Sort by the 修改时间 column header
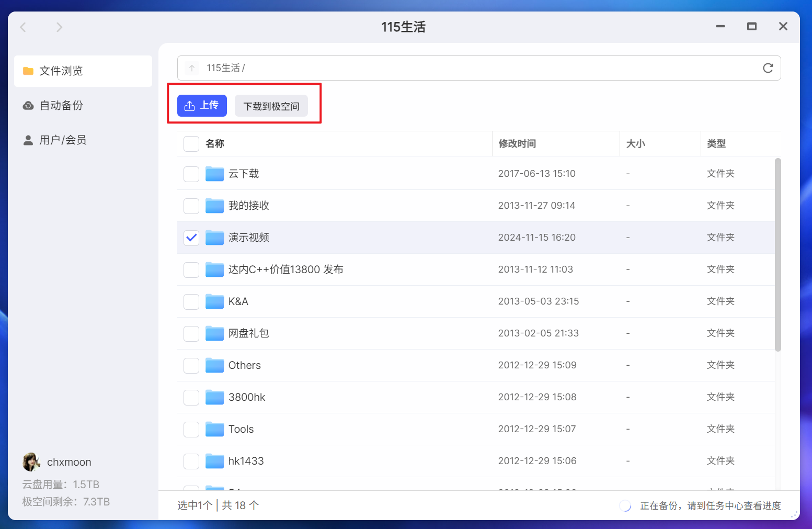The width and height of the screenshot is (812, 529). tap(517, 143)
